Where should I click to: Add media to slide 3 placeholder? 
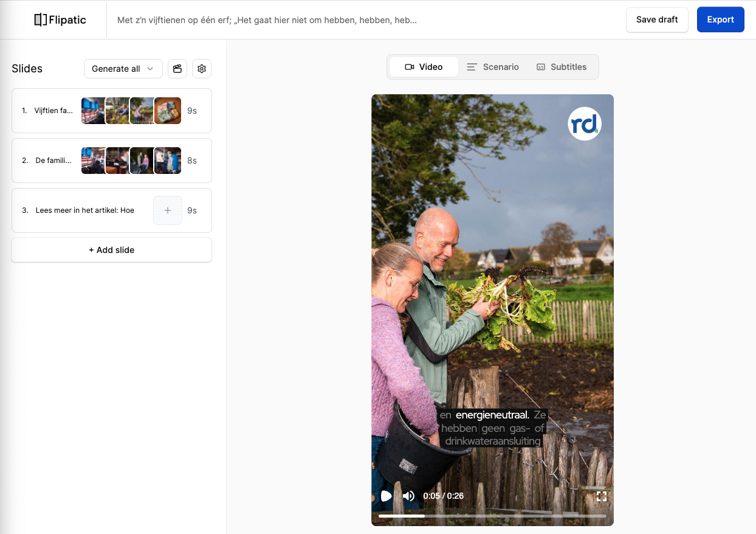click(168, 210)
